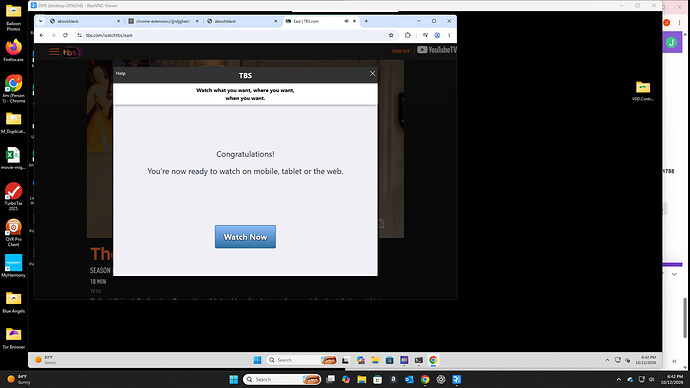690x388 pixels.
Task: Expand the chevron in the right-side window
Action: pyautogui.click(x=674, y=274)
